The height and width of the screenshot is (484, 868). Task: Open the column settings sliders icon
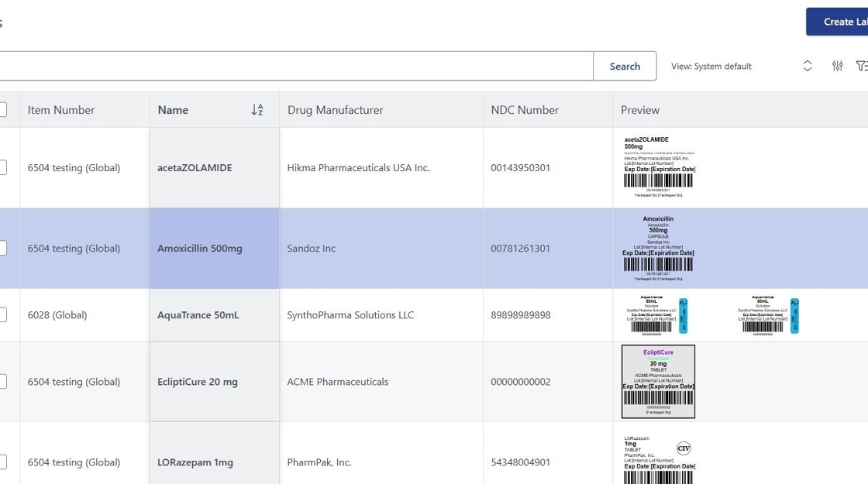click(837, 66)
